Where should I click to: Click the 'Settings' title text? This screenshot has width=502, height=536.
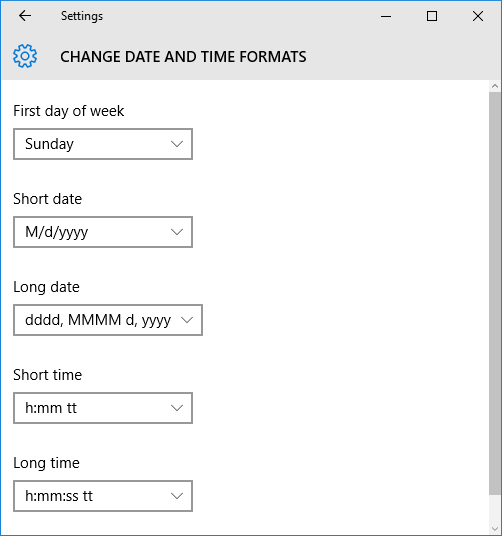[x=82, y=16]
